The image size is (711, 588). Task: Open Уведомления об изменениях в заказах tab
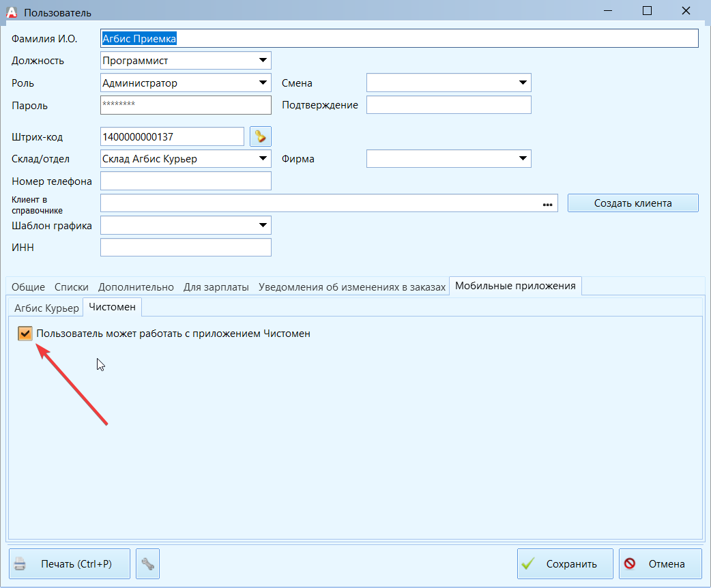pyautogui.click(x=352, y=287)
